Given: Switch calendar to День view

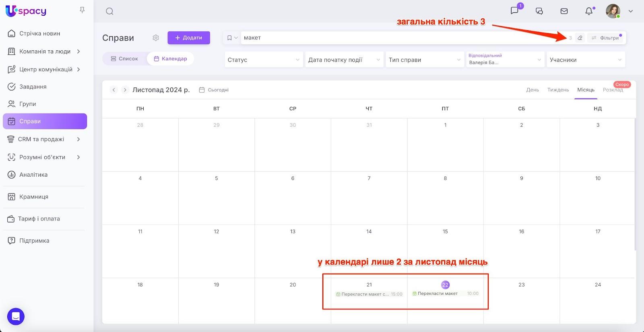Looking at the screenshot, I should click(533, 90).
